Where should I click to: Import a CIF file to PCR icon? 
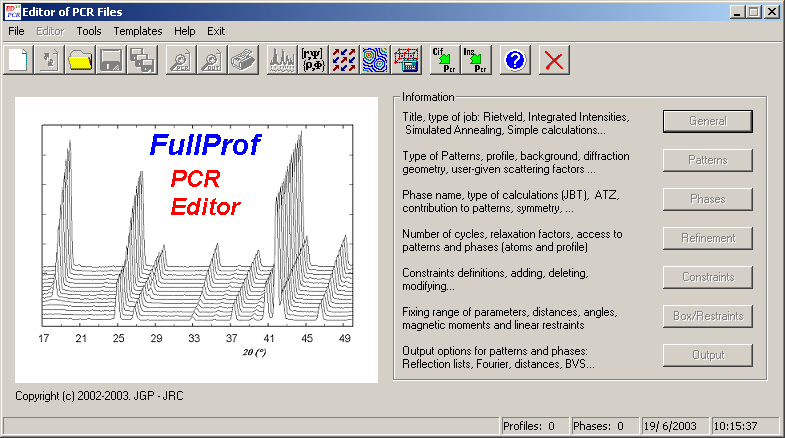click(444, 60)
